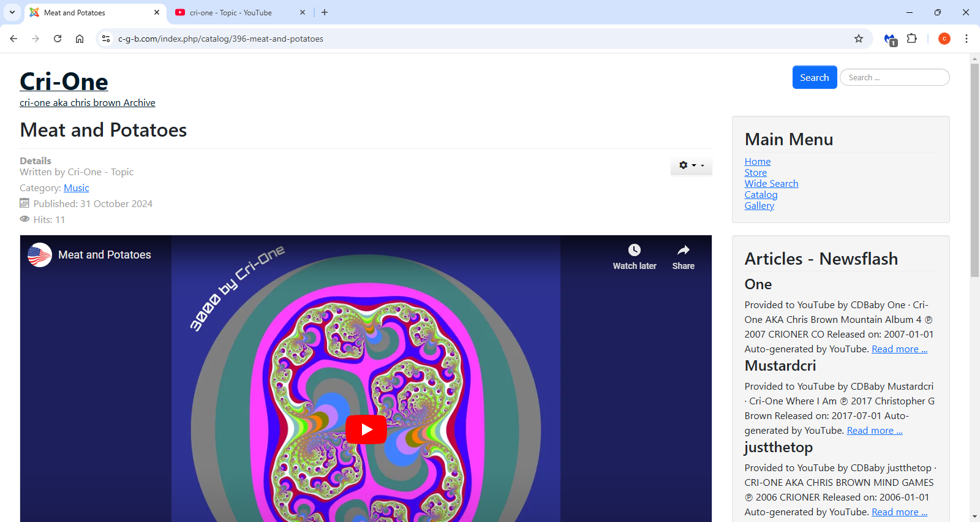This screenshot has height=522, width=980.
Task: Read more about the Mustardcri article
Action: [875, 431]
